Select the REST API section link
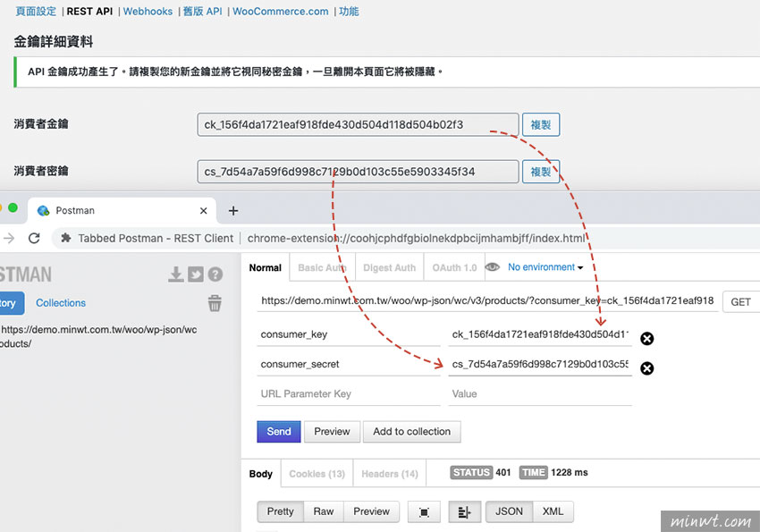Viewport: 760px width, 532px height. point(89,11)
